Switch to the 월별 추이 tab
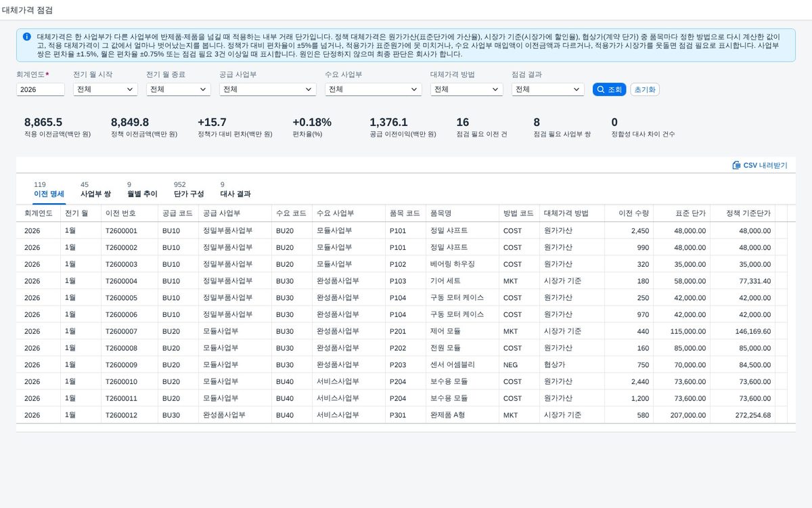 [142, 190]
